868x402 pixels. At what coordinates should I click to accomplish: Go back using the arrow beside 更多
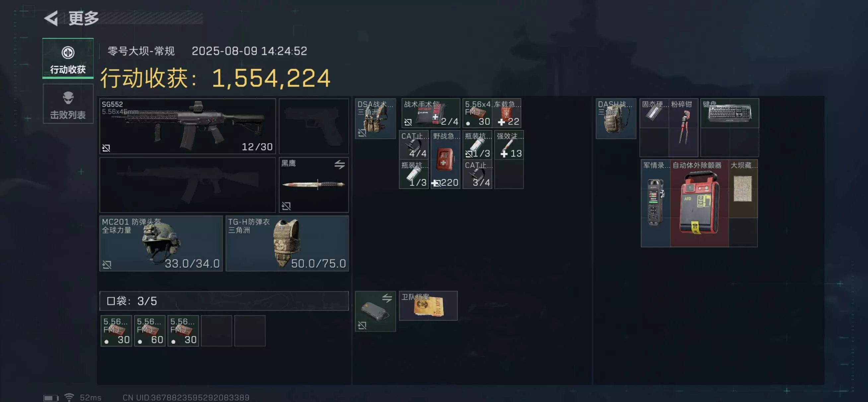coord(51,18)
